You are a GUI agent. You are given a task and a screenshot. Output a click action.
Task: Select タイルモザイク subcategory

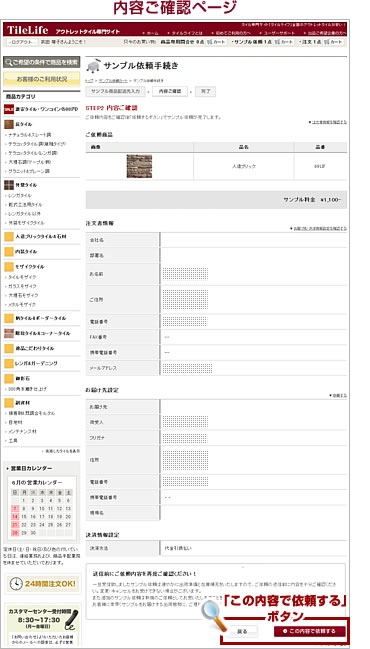(21, 277)
